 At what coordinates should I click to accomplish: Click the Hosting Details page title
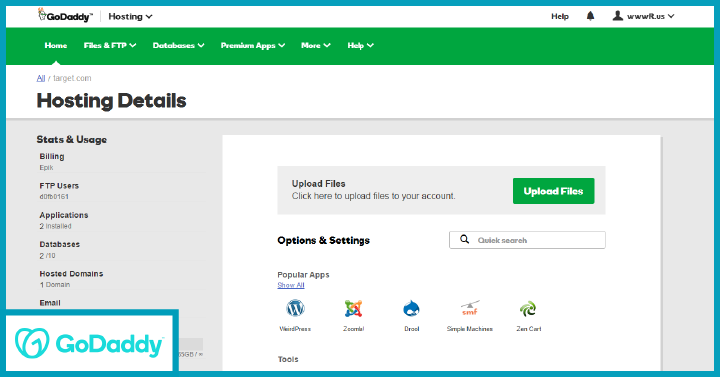tap(112, 101)
